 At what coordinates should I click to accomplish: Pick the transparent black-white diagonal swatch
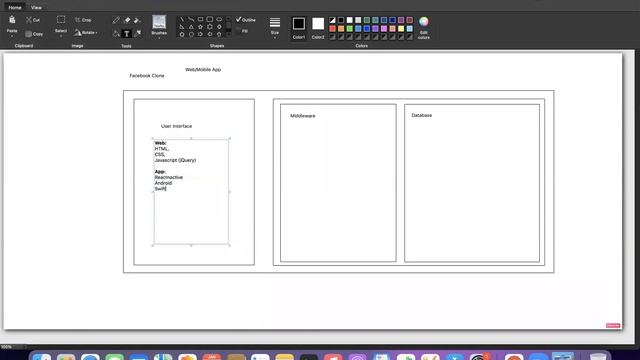[x=333, y=20]
